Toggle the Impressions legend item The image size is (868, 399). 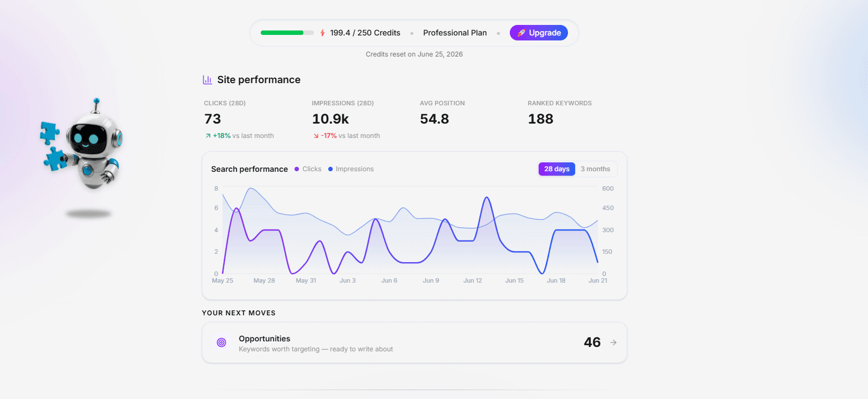tap(351, 169)
